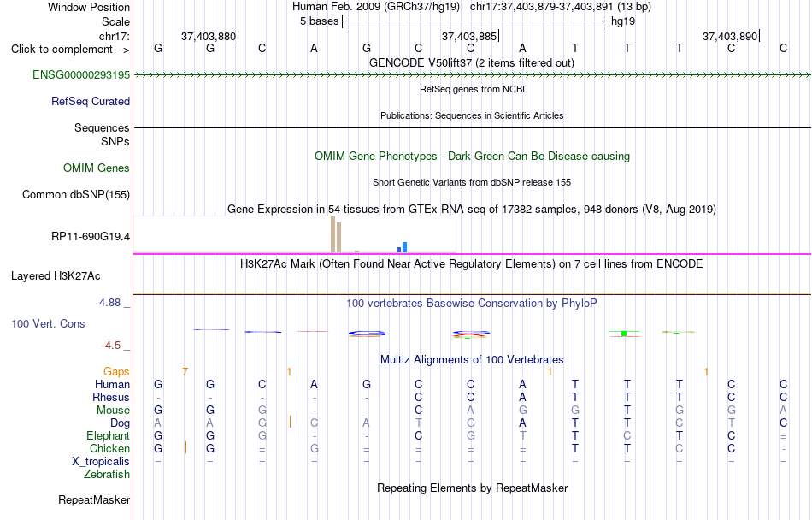Click the green ENSG00000293195 gene arrow line
The image size is (812, 520).
(x=473, y=75)
